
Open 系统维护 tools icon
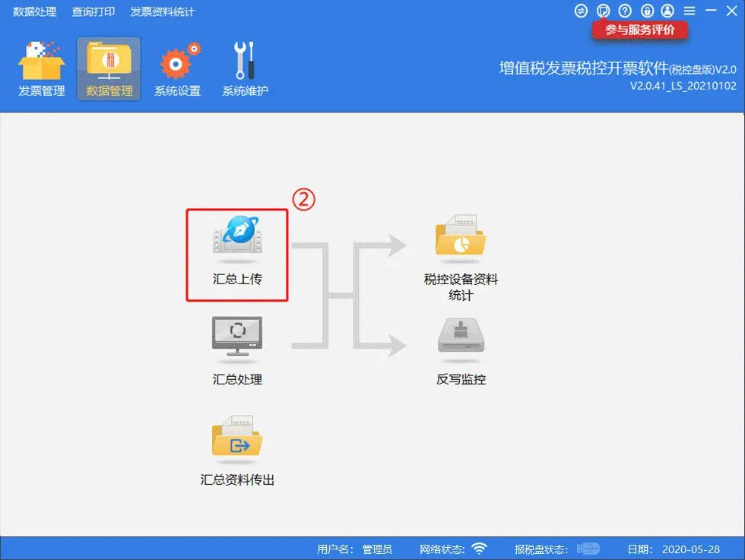click(x=245, y=69)
